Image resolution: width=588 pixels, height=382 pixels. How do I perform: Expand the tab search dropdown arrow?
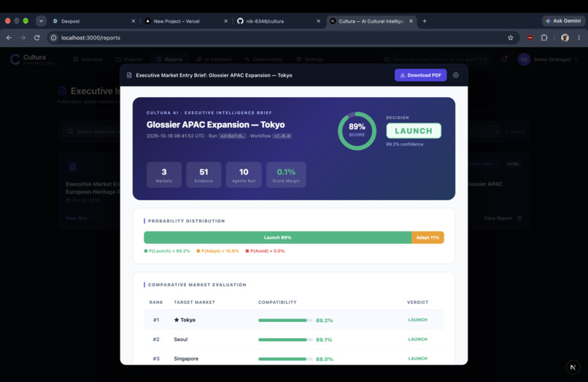click(41, 21)
